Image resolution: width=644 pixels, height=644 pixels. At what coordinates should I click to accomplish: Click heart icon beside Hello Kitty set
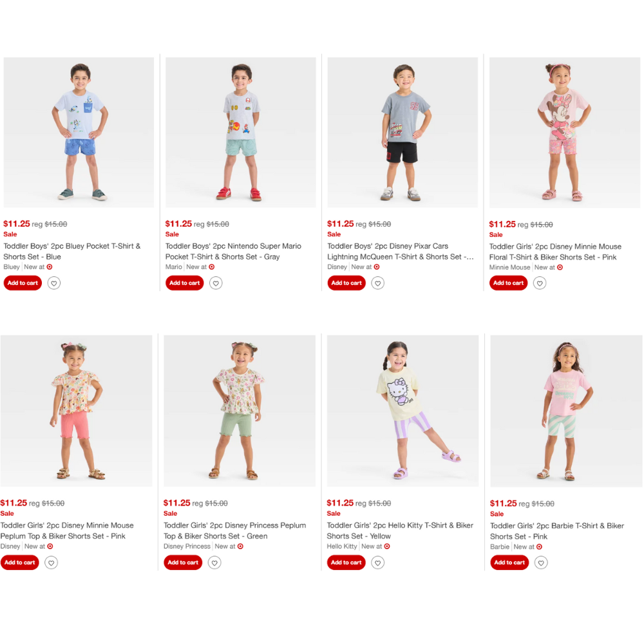click(377, 563)
